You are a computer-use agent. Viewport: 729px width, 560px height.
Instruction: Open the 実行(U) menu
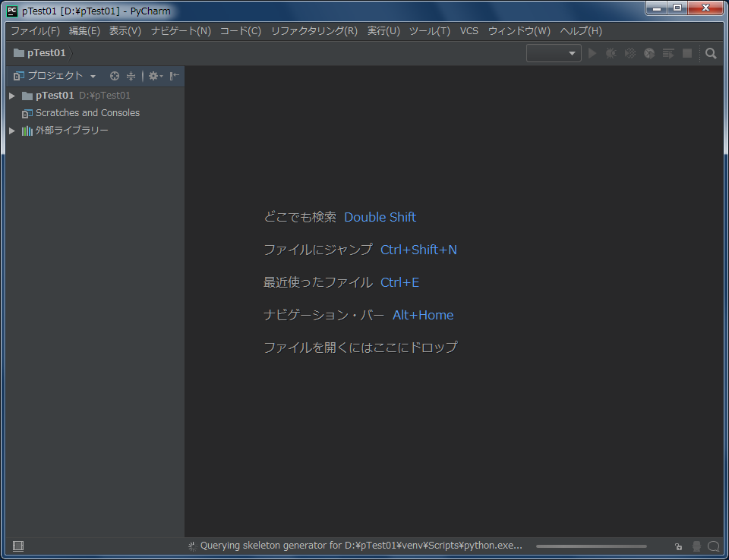point(383,31)
